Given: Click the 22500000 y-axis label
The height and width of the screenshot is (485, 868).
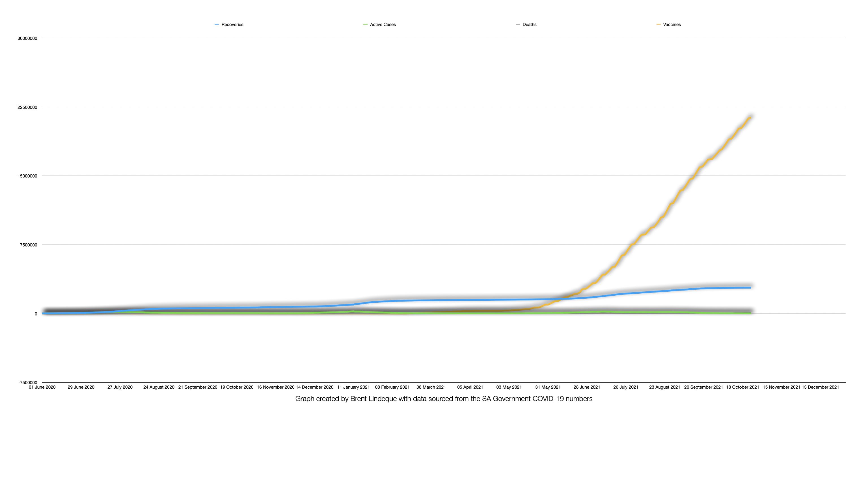Looking at the screenshot, I should [27, 107].
